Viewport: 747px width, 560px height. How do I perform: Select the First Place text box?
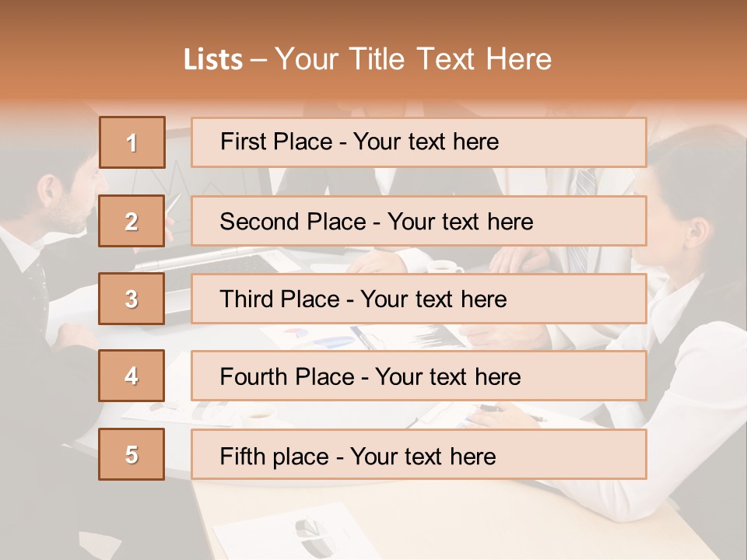tap(418, 142)
